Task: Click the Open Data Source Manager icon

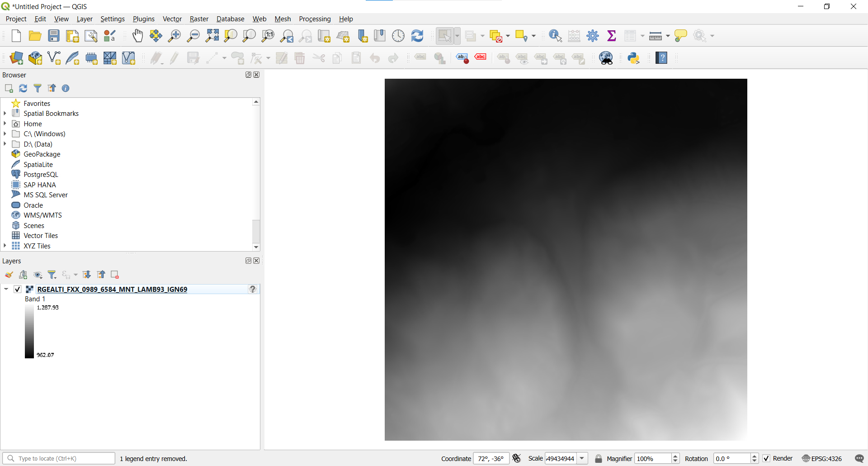Action: [x=16, y=58]
